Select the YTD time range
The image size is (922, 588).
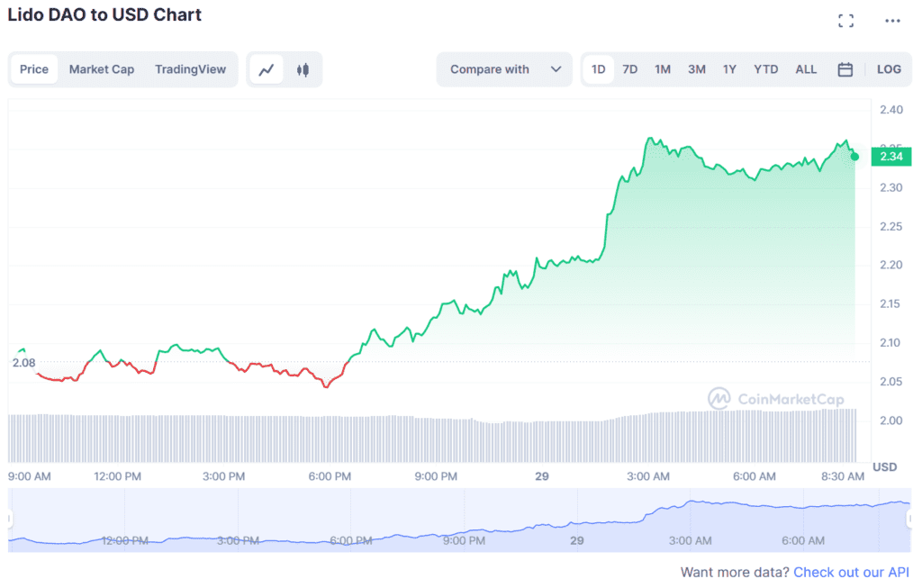pos(765,69)
